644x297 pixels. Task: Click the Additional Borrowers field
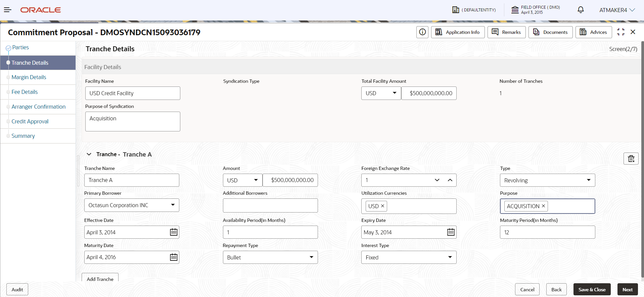[270, 205]
